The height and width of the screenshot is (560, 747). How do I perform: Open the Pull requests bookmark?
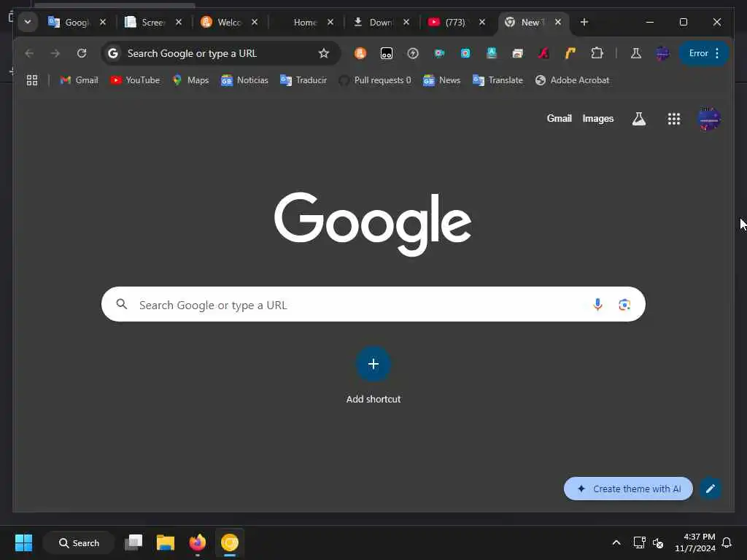pyautogui.click(x=375, y=80)
